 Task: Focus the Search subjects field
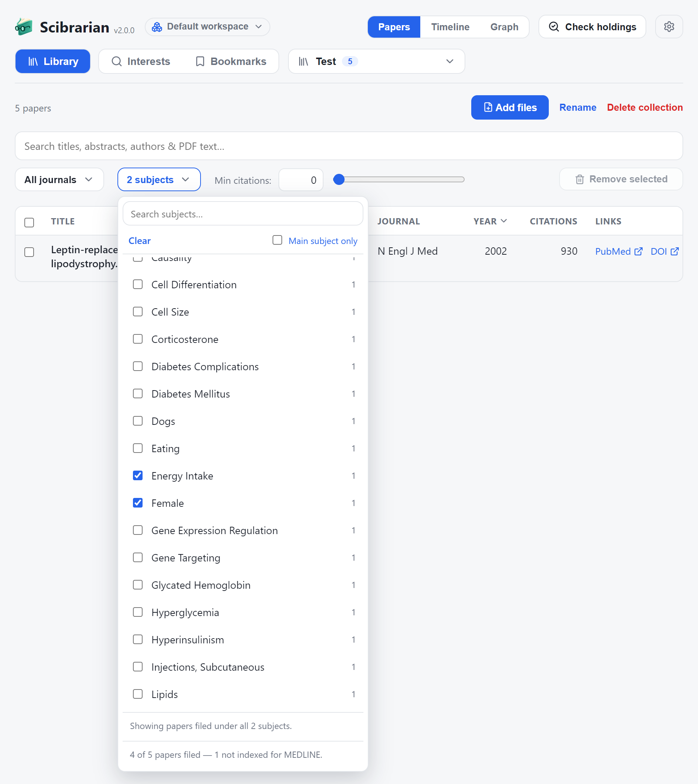pos(243,214)
